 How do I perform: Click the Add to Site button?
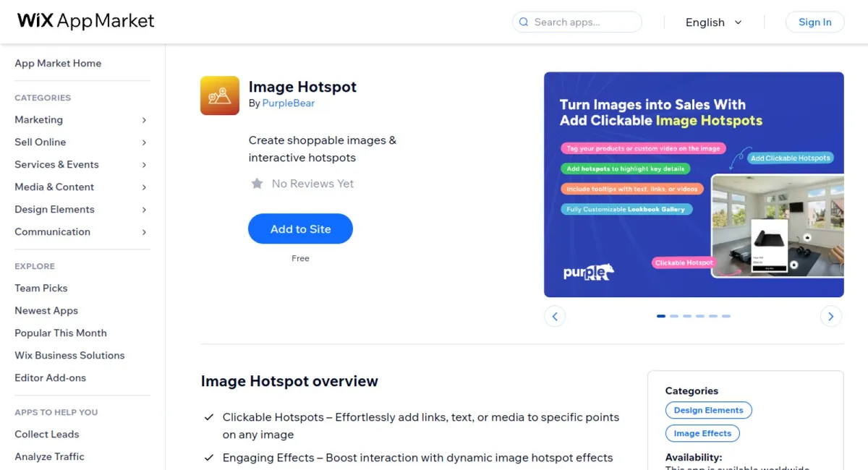coord(300,229)
